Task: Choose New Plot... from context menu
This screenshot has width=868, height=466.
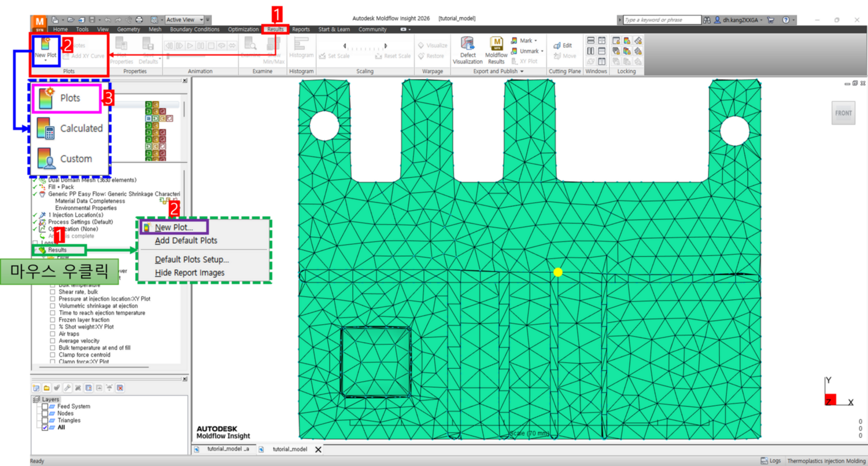Action: tap(173, 228)
